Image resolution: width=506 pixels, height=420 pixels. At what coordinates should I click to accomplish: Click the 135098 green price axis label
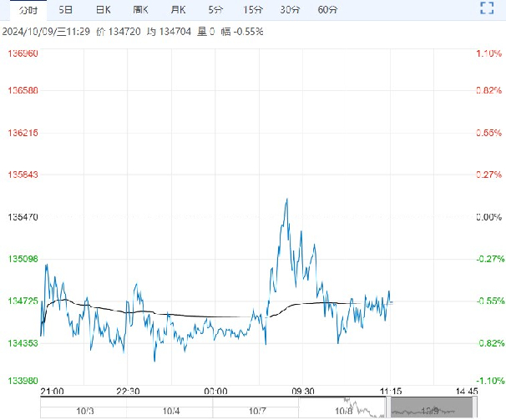23,259
